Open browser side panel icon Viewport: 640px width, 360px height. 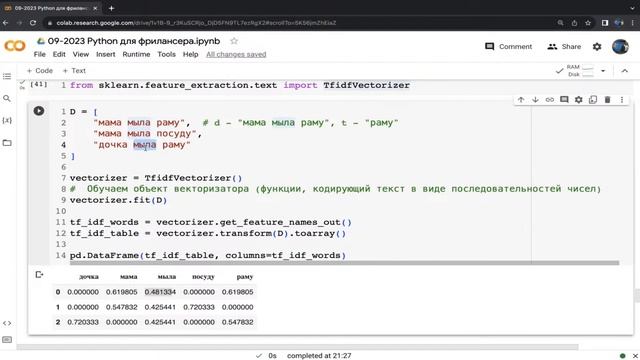click(605, 23)
